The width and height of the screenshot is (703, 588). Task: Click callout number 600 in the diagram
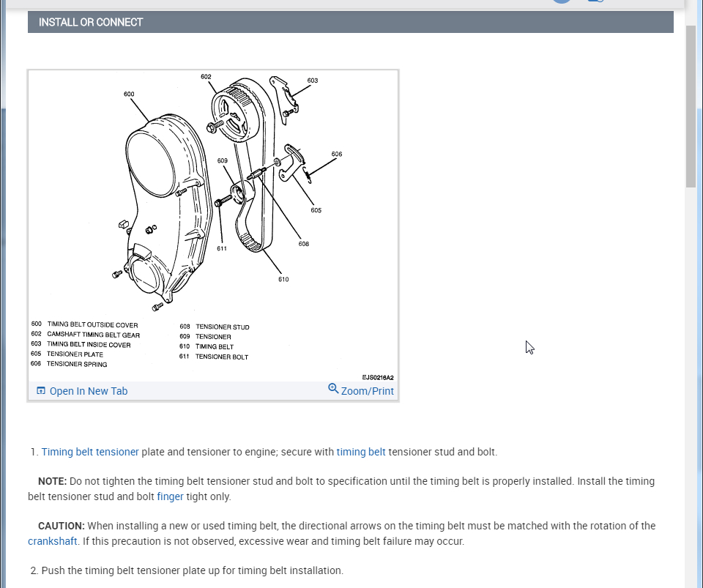129,94
